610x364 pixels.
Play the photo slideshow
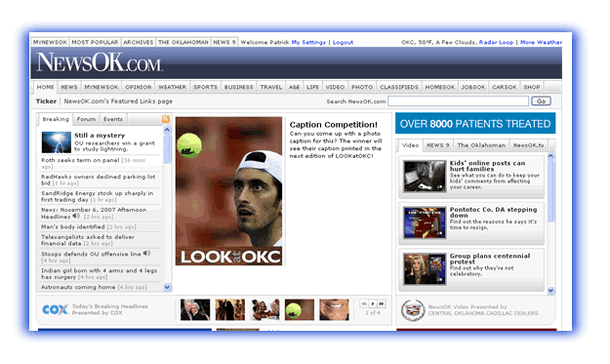tap(373, 303)
